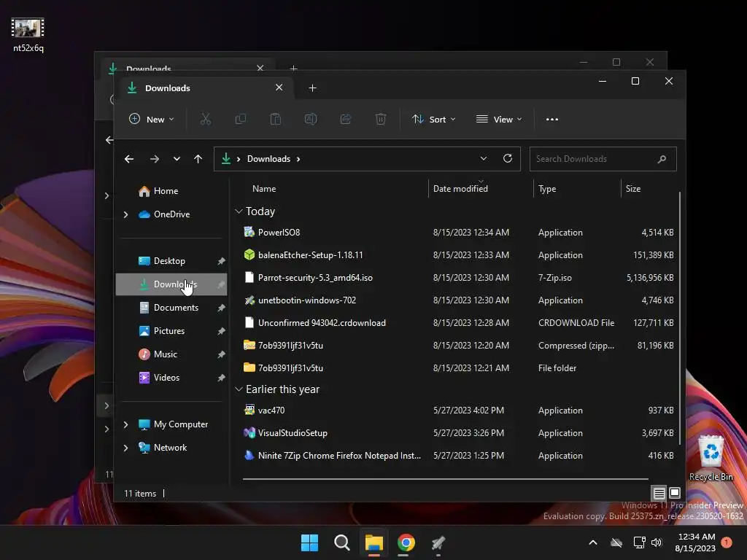Open Google Chrome from taskbar
The width and height of the screenshot is (747, 560).
(x=406, y=542)
